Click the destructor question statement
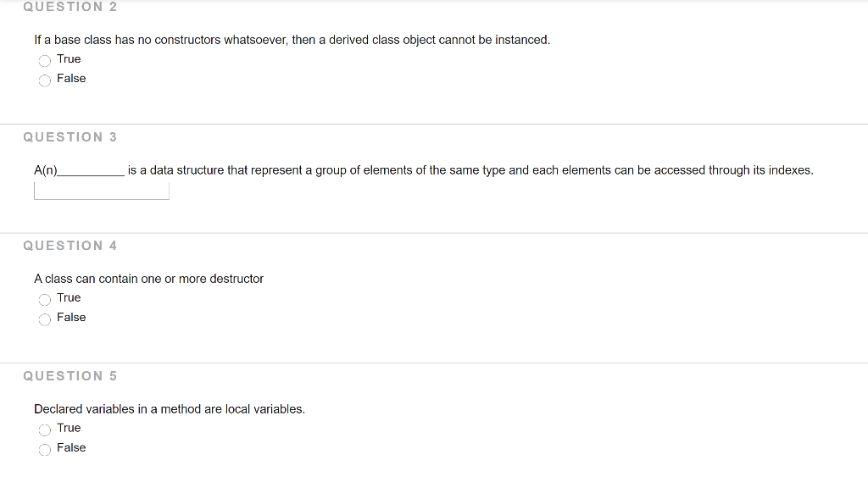 pyautogui.click(x=148, y=278)
